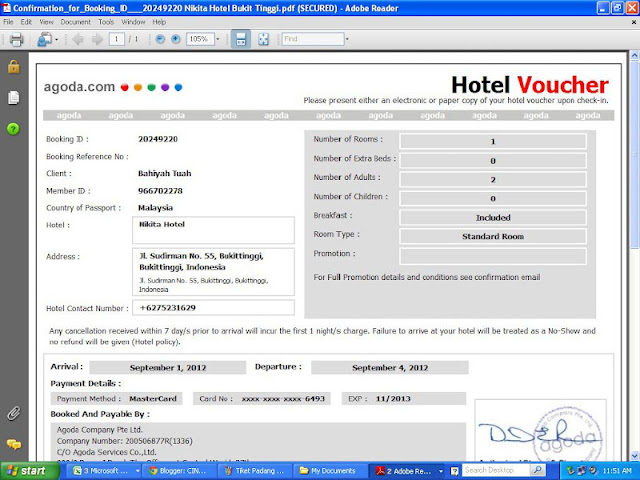Click the Find text field
The height and width of the screenshot is (480, 640).
[313, 39]
